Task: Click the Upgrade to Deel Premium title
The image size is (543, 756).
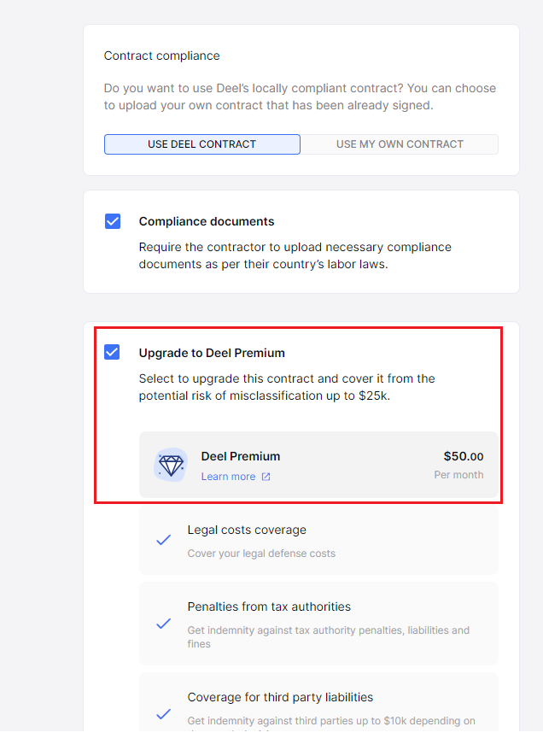Action: (213, 352)
